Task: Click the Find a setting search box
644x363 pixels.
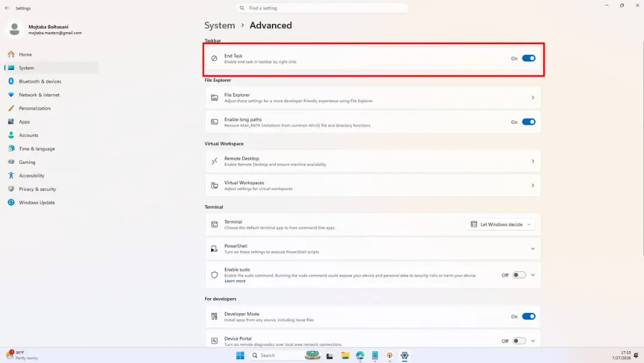Action: point(323,8)
